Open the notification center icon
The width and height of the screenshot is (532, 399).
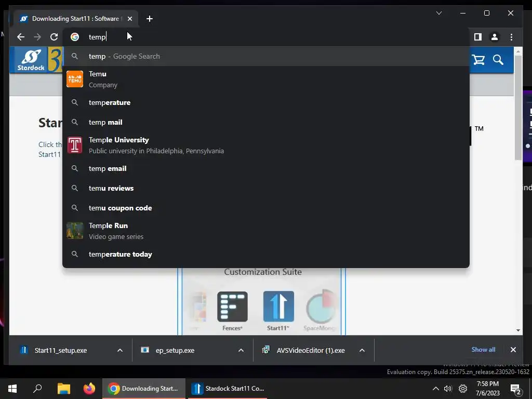516,389
